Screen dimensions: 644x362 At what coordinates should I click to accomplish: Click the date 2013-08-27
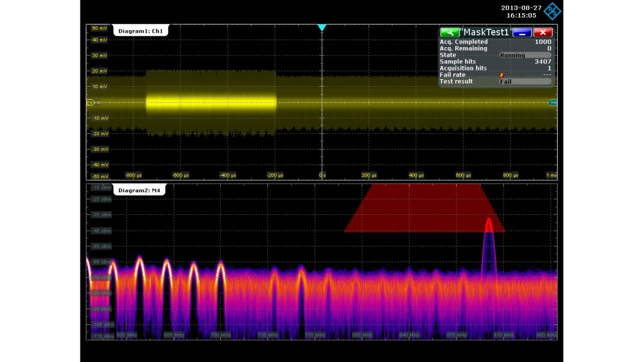[x=521, y=8]
